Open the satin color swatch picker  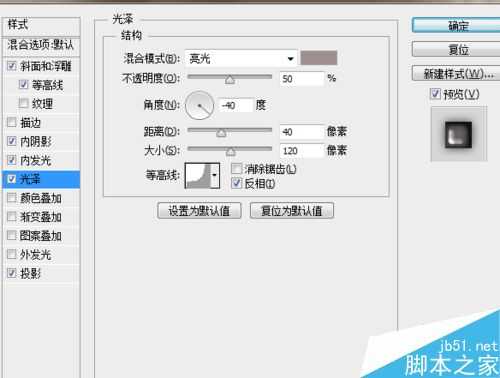pos(319,58)
